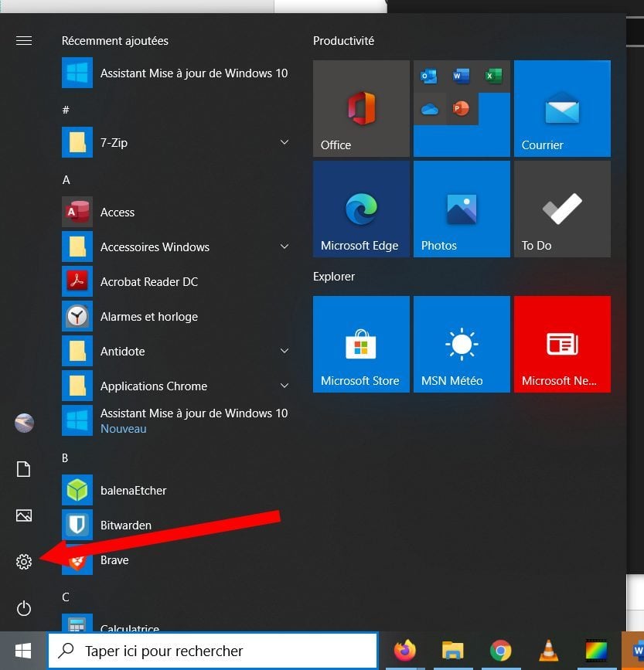The image size is (644, 670).
Task: Expand the Accessoires Windows folder chevron
Action: point(285,247)
